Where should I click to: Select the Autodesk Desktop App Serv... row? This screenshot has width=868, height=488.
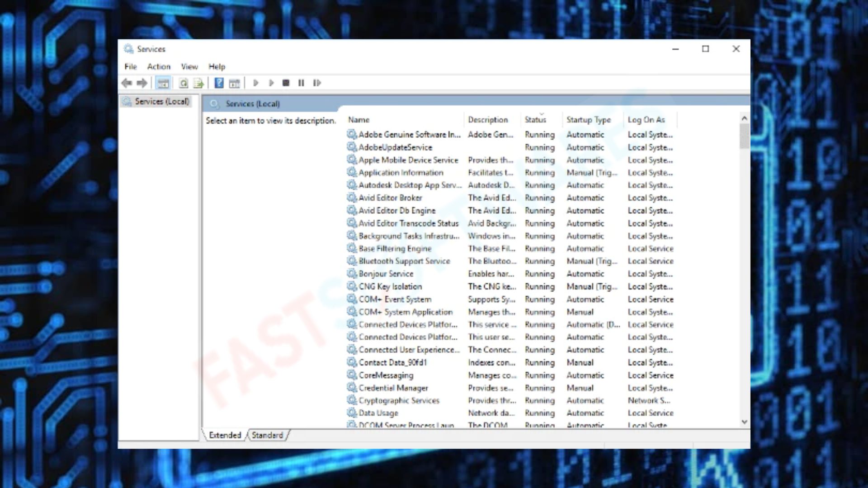coord(512,185)
